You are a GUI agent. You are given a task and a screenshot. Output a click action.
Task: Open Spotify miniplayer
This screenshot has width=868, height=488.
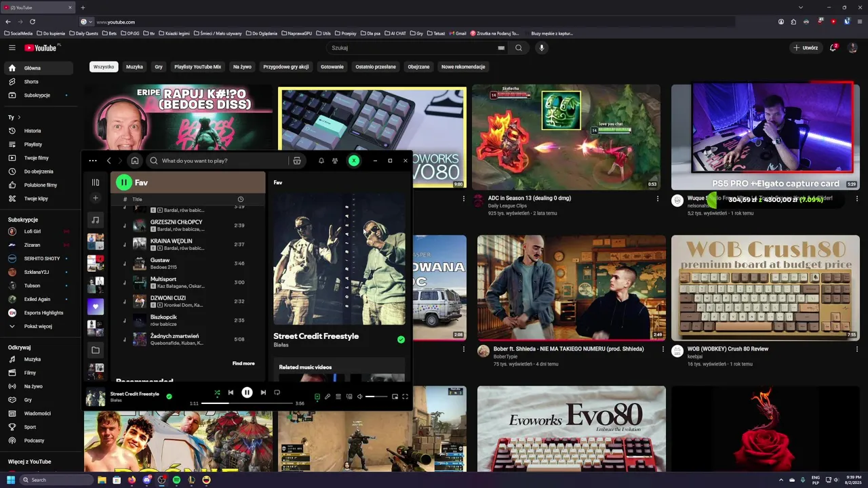(x=395, y=396)
